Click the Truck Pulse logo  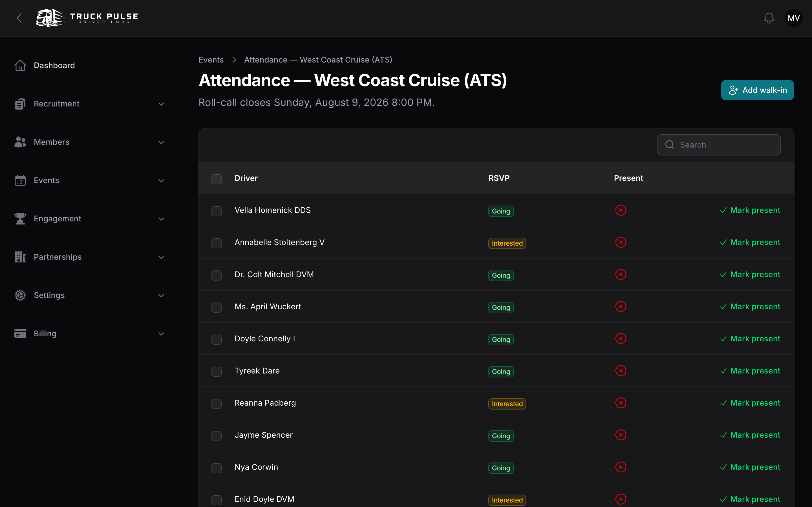point(87,18)
